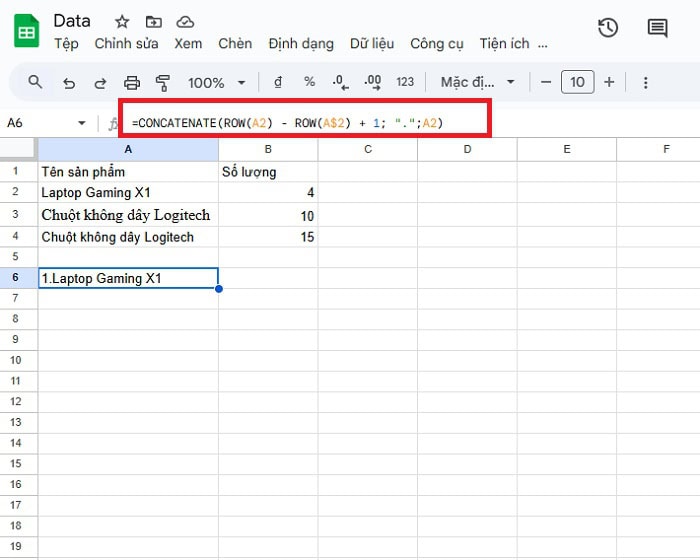Expand the default font dropdown

pos(478,83)
